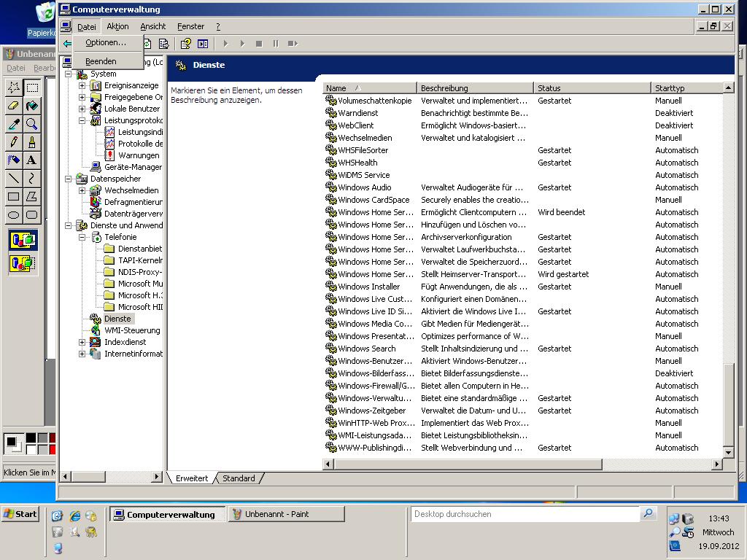Image resolution: width=747 pixels, height=560 pixels.
Task: Click the Export list toolbar icon
Action: pos(164,44)
